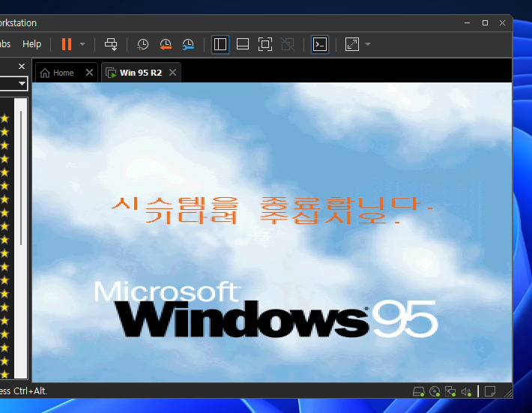Maximize the Workstation window
Viewport: 532px width, 413px height.
tap(485, 22)
